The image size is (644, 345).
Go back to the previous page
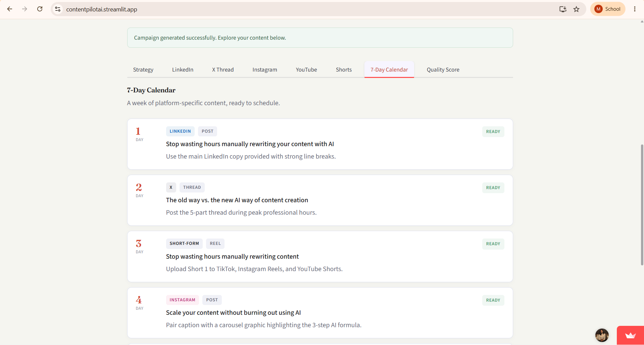pyautogui.click(x=10, y=9)
